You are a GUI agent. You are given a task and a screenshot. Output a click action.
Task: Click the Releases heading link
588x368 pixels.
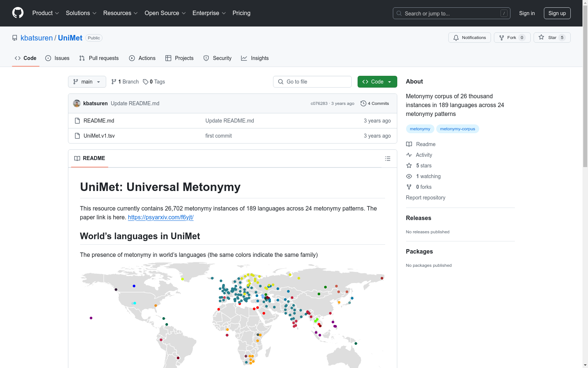coord(419,218)
